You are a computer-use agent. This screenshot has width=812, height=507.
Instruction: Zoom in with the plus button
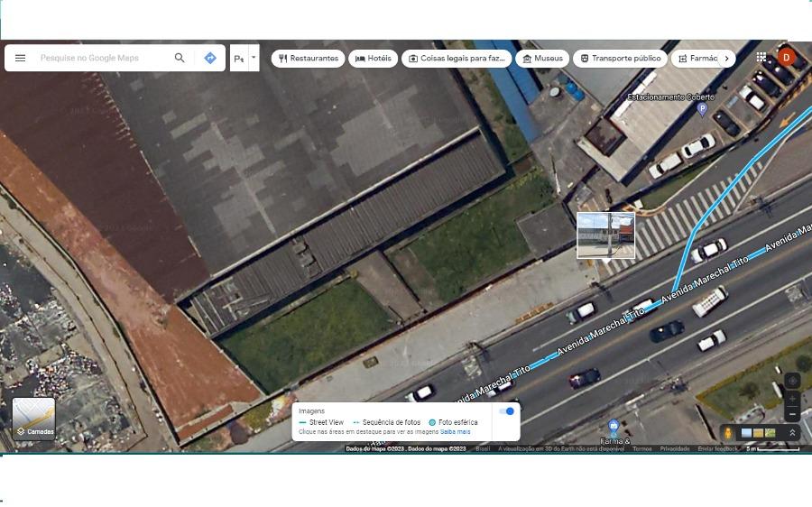click(x=792, y=399)
